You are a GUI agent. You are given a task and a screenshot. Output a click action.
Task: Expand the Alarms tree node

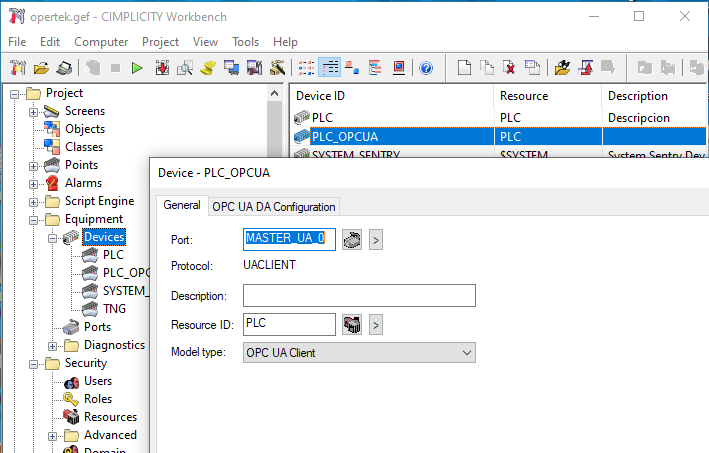click(x=33, y=184)
